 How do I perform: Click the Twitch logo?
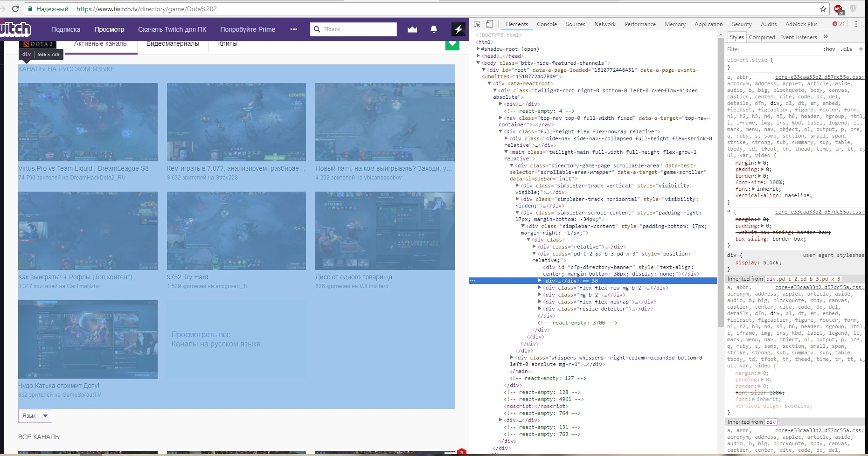click(15, 29)
